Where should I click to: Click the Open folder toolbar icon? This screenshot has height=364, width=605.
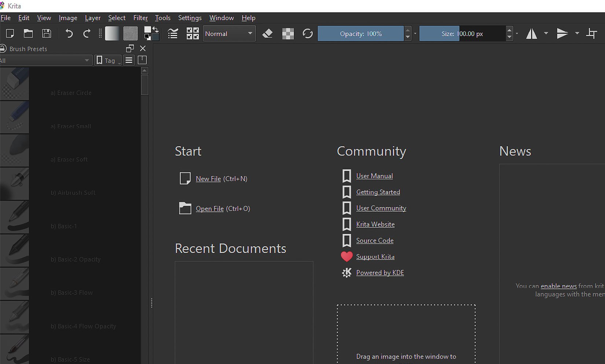(28, 33)
